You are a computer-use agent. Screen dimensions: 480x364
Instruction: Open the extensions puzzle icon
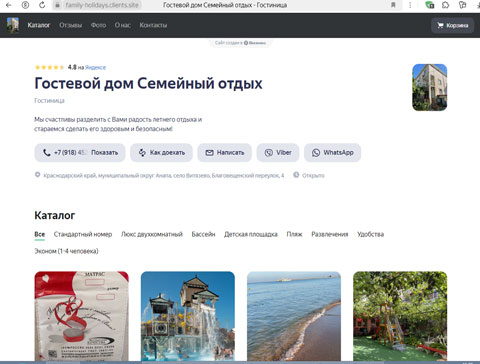click(x=446, y=5)
